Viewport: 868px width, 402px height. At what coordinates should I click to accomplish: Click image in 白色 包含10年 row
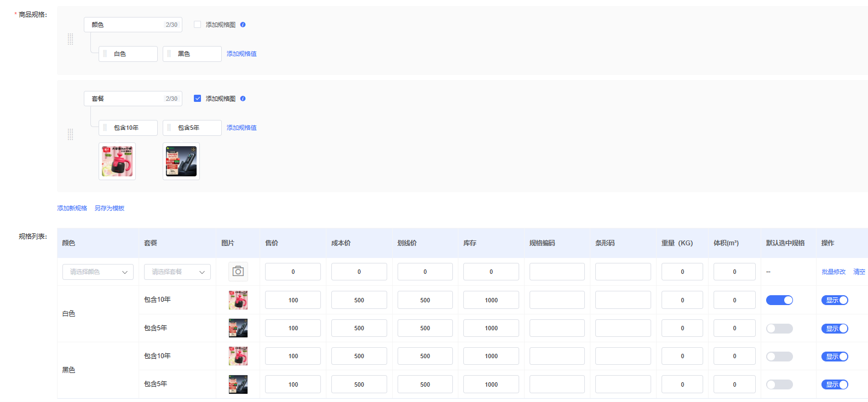[238, 300]
